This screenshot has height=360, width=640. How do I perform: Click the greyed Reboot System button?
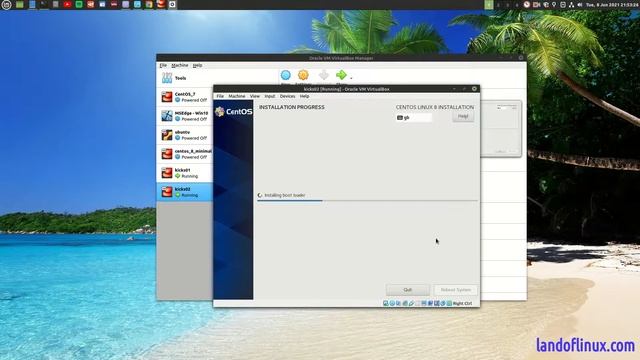456,290
